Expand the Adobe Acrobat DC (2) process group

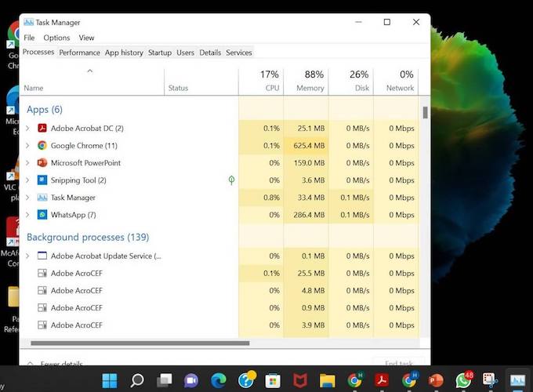pyautogui.click(x=27, y=128)
